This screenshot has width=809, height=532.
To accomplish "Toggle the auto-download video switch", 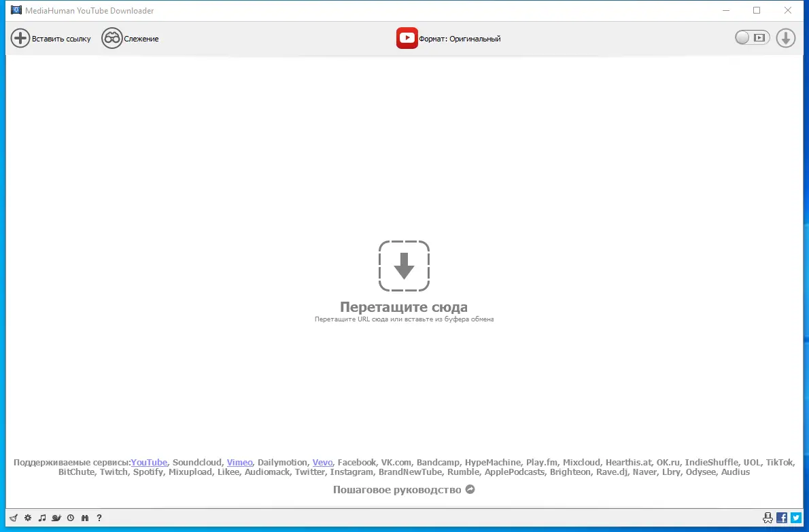I will tap(753, 37).
